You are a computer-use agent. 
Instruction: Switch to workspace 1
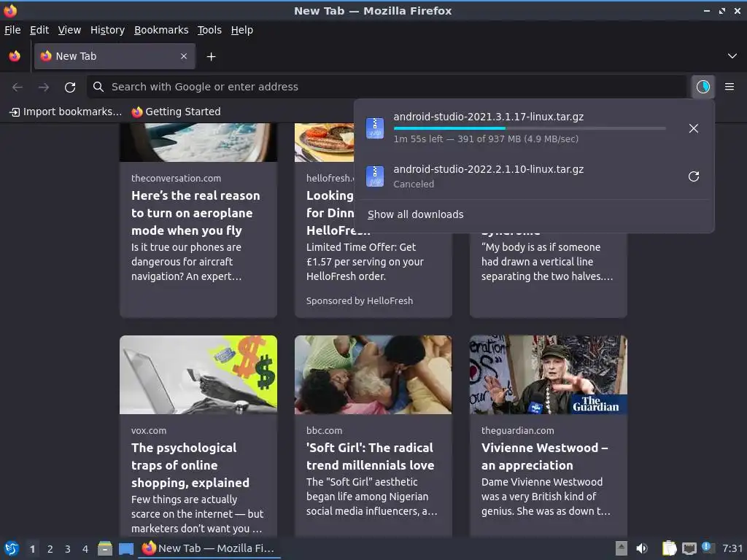pos(32,549)
